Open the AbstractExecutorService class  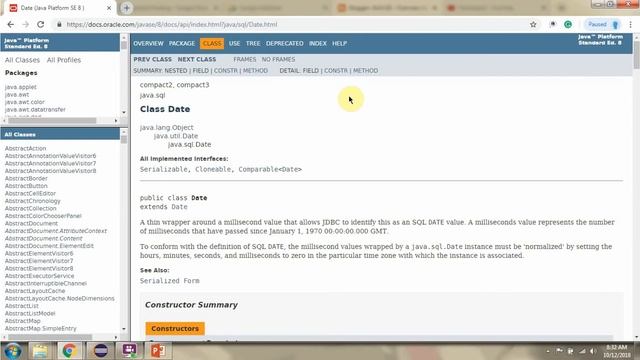point(40,276)
